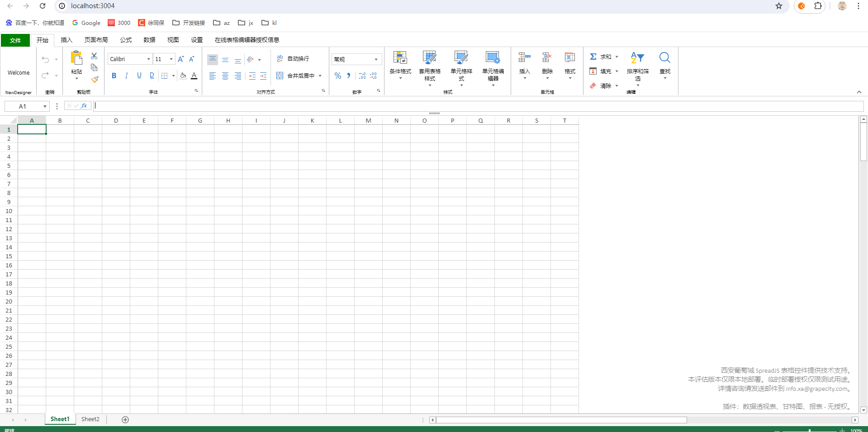Activate the Format Painter brush icon
The width and height of the screenshot is (868, 432).
pyautogui.click(x=95, y=79)
